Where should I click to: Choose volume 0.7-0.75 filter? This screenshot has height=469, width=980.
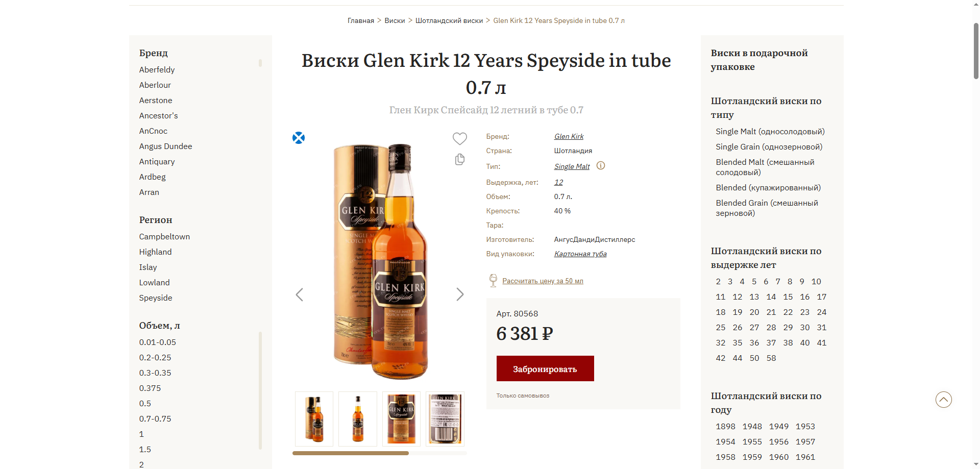click(x=155, y=419)
